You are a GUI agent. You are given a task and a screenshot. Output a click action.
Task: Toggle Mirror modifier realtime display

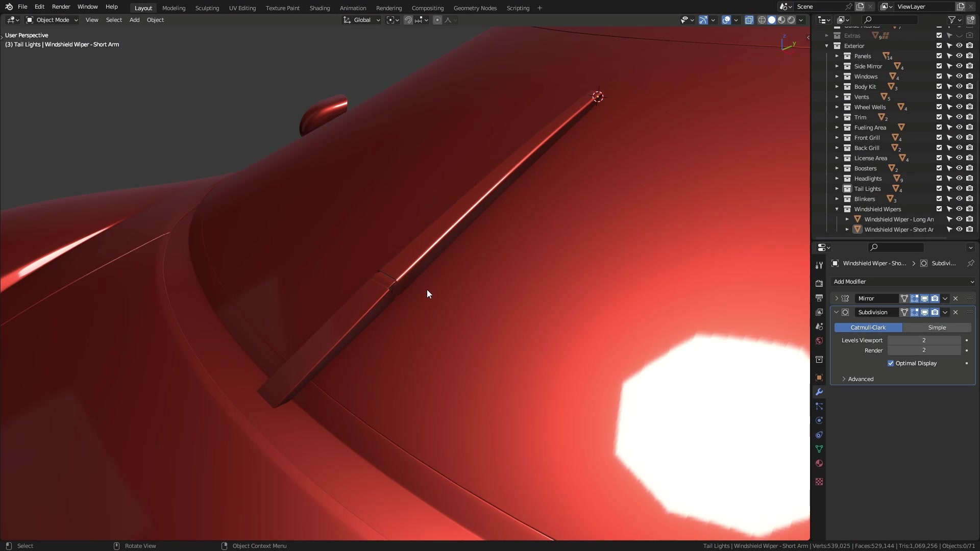[x=924, y=298]
